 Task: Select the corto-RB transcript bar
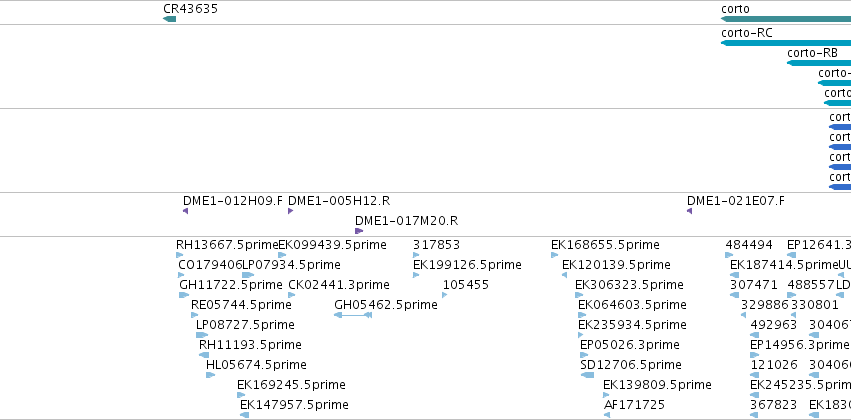coord(819,63)
